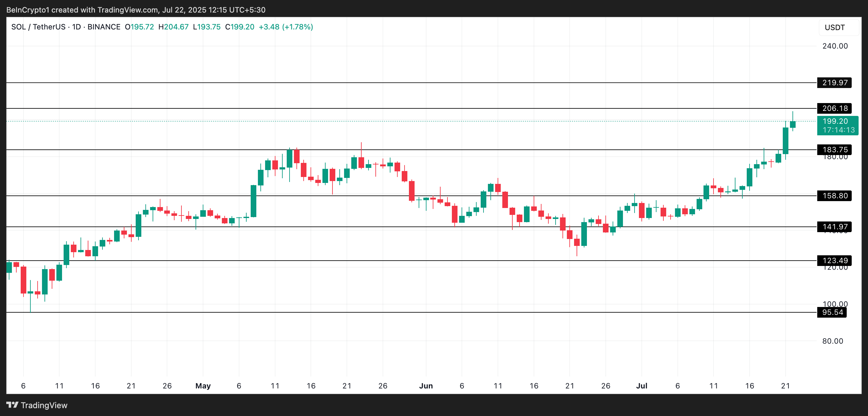This screenshot has height=416, width=868.
Task: Click the TradingView text link at bottom
Action: [x=44, y=405]
